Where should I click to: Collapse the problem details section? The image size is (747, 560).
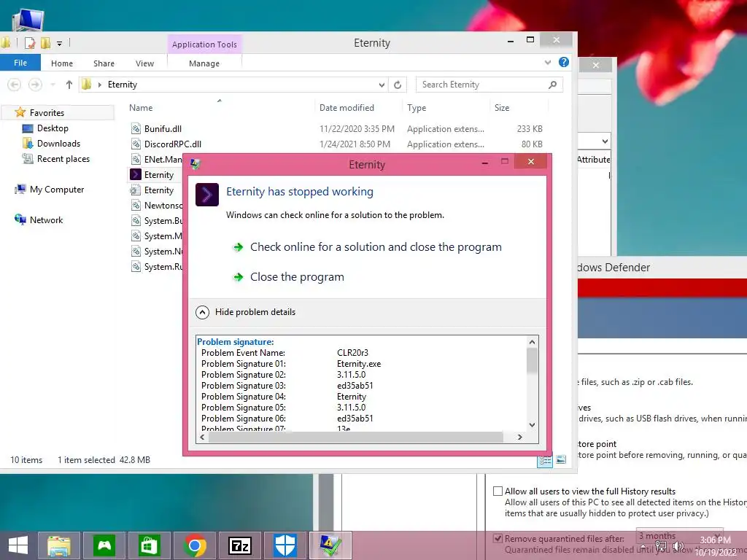click(203, 312)
